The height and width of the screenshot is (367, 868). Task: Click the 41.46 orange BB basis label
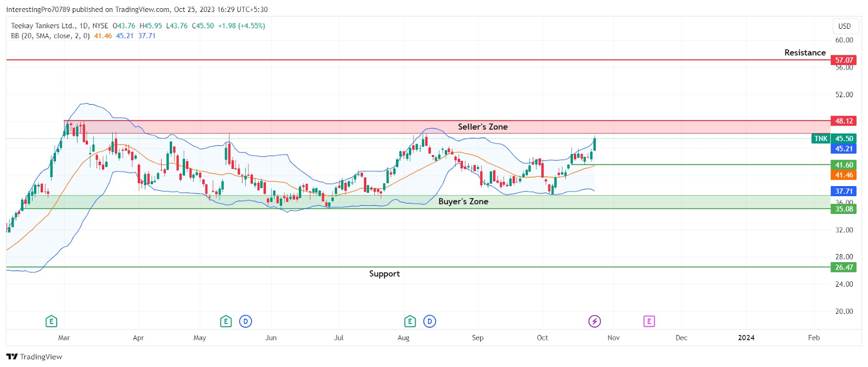[x=844, y=175]
